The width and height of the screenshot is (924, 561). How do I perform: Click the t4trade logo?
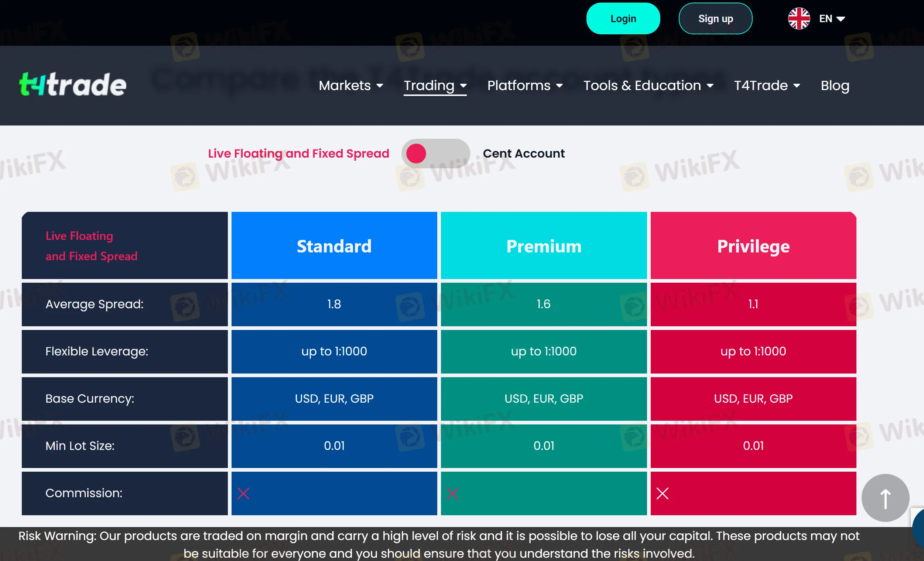pos(73,85)
